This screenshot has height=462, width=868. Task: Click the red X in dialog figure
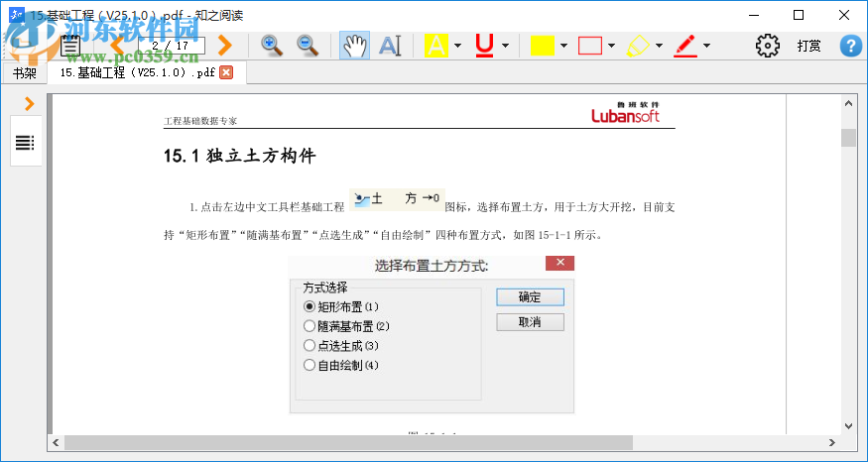point(559,263)
